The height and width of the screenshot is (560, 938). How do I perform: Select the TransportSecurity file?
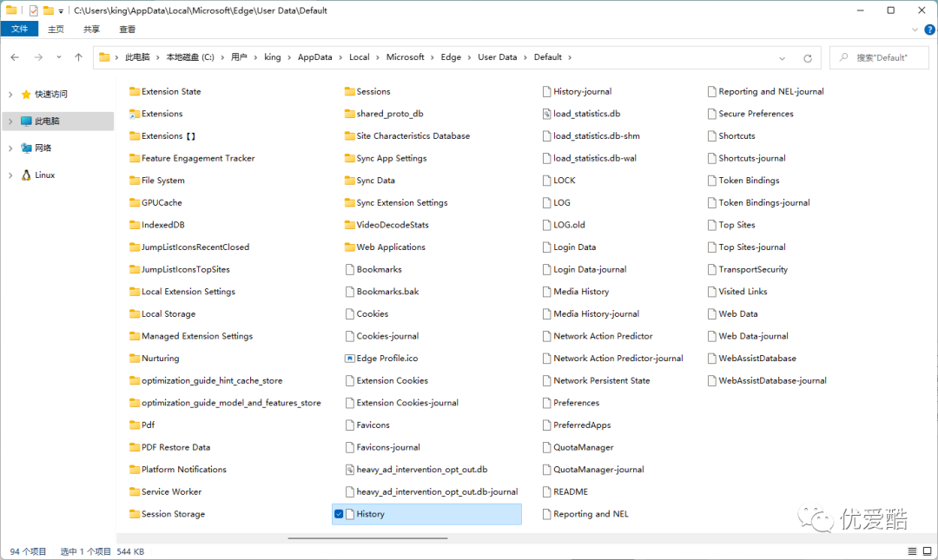(747, 270)
